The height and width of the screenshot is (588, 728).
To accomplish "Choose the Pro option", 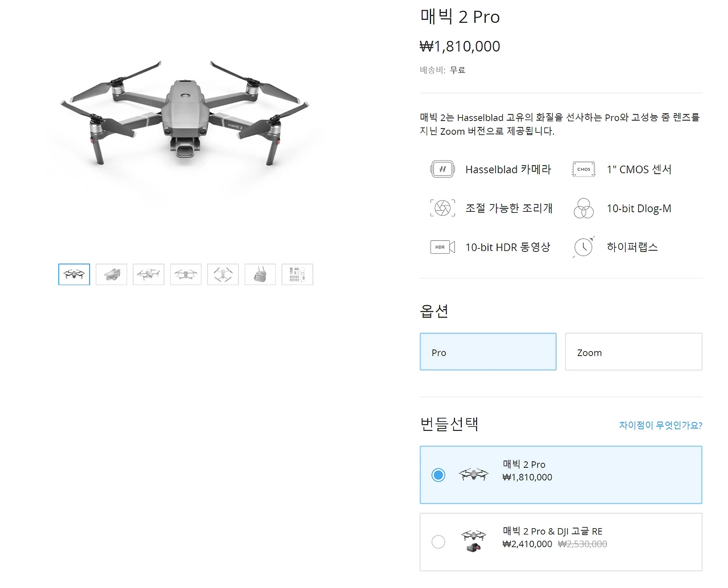I will tap(488, 352).
